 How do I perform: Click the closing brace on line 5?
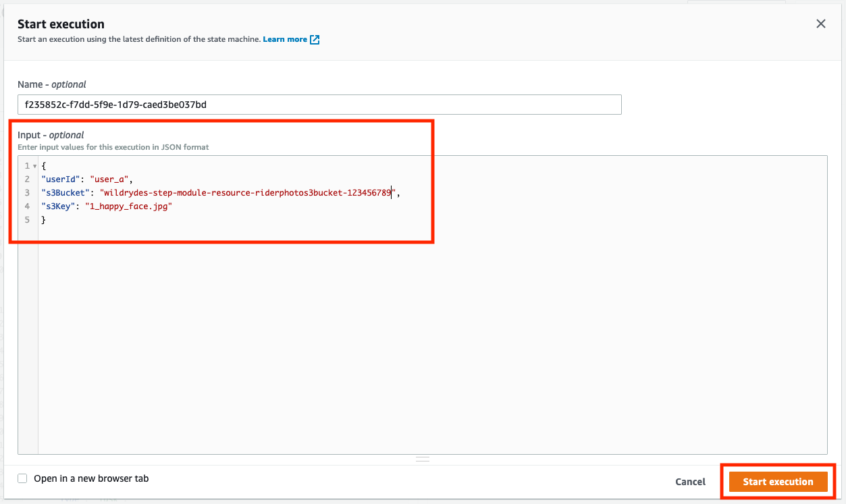pyautogui.click(x=43, y=220)
